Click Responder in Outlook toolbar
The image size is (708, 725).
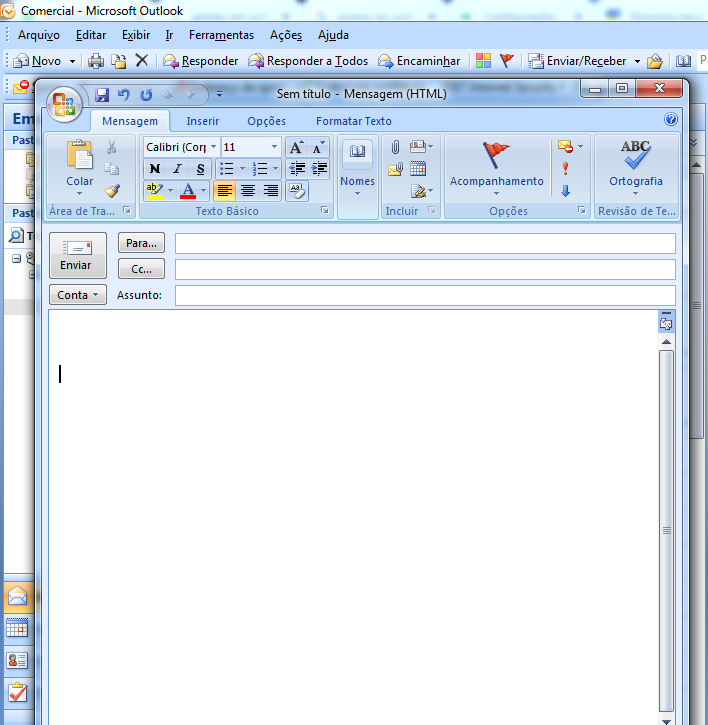[x=201, y=61]
